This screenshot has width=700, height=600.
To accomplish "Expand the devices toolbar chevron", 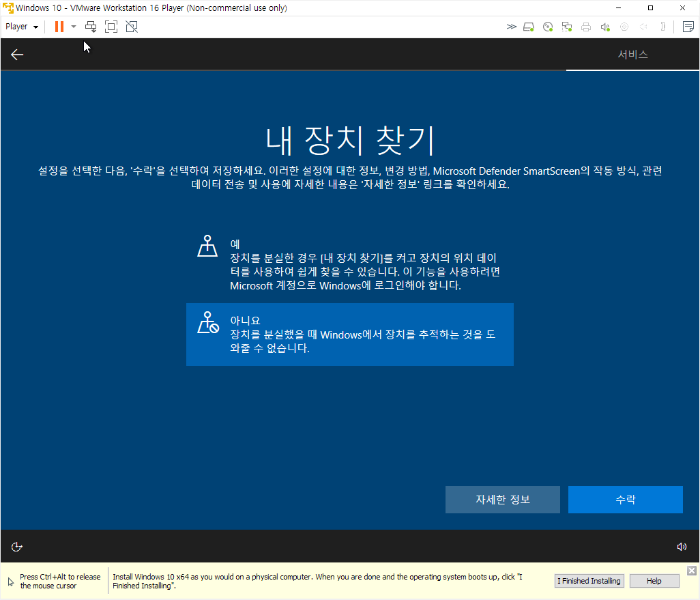I will click(511, 27).
